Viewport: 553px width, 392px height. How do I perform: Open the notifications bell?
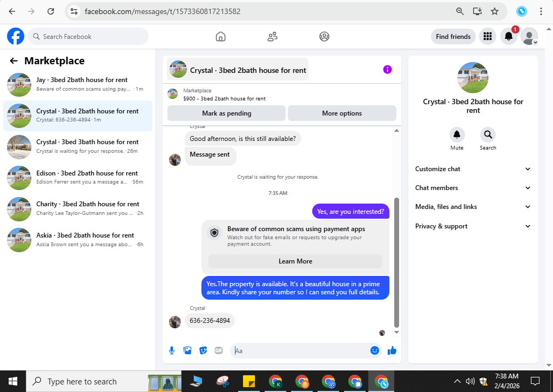[x=509, y=36]
